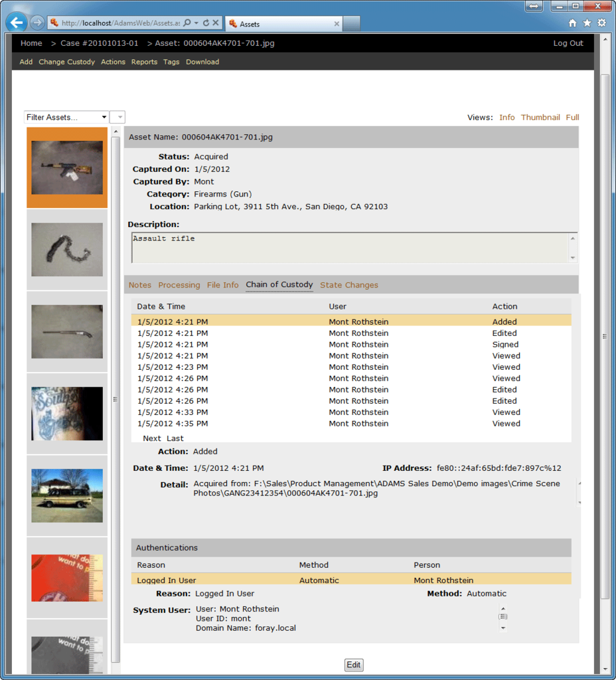The width and height of the screenshot is (616, 680).
Task: Refresh the page using the address bar icon
Action: [207, 22]
